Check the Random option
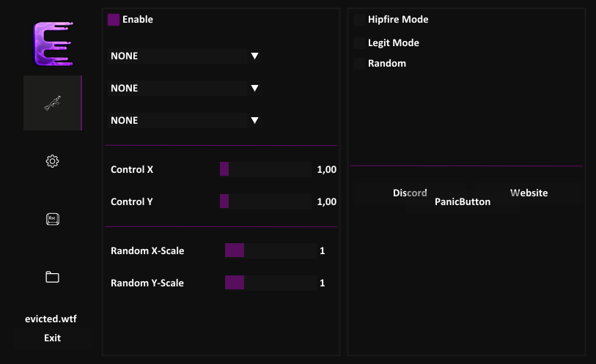596x364 pixels. point(358,64)
